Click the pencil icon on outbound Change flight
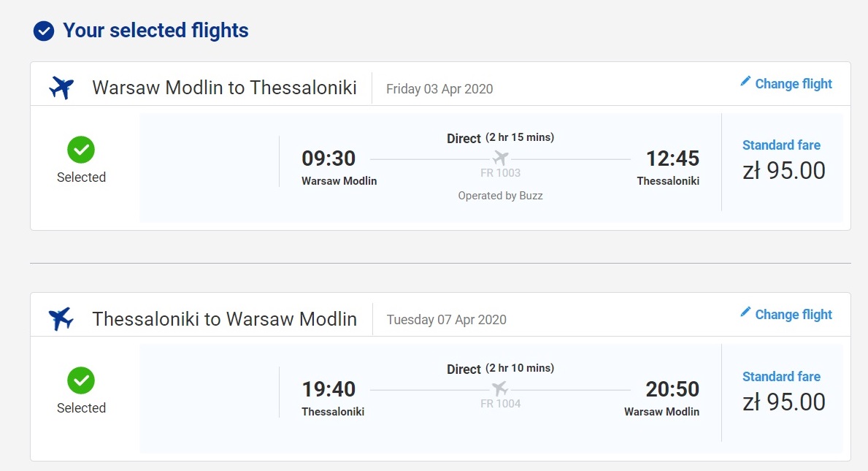The width and height of the screenshot is (868, 471). pyautogui.click(x=745, y=81)
